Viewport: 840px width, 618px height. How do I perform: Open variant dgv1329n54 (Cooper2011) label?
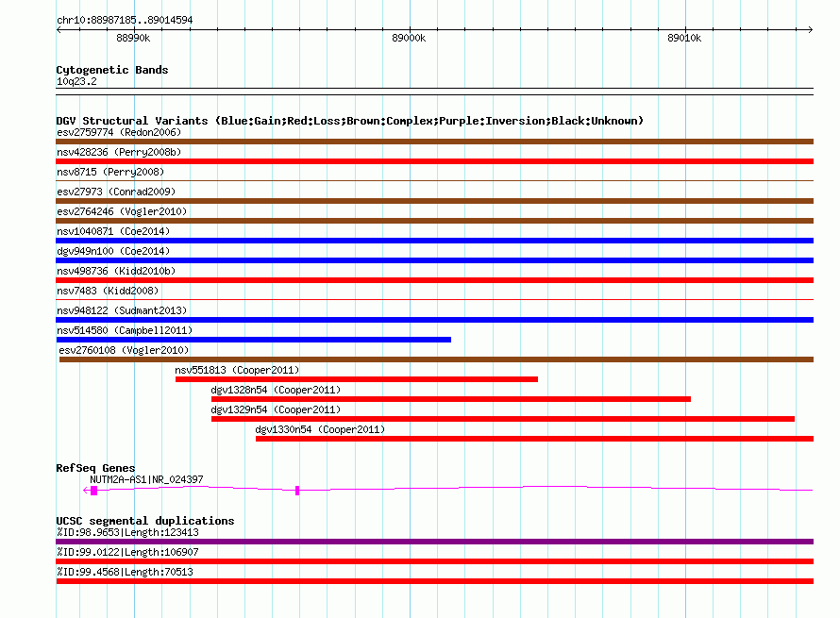click(276, 409)
